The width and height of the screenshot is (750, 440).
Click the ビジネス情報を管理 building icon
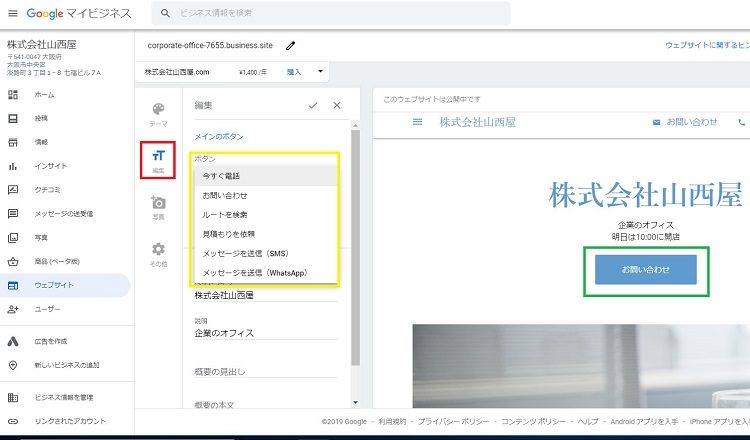click(x=13, y=397)
